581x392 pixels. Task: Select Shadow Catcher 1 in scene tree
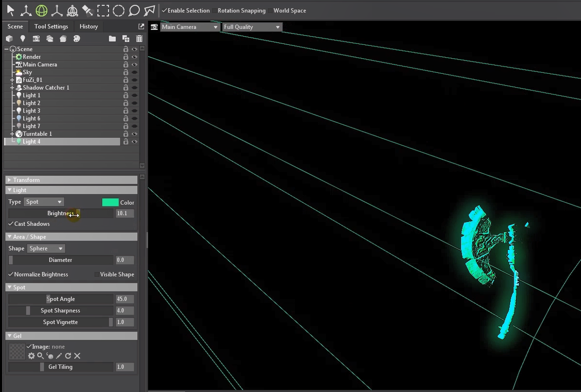[x=45, y=88]
